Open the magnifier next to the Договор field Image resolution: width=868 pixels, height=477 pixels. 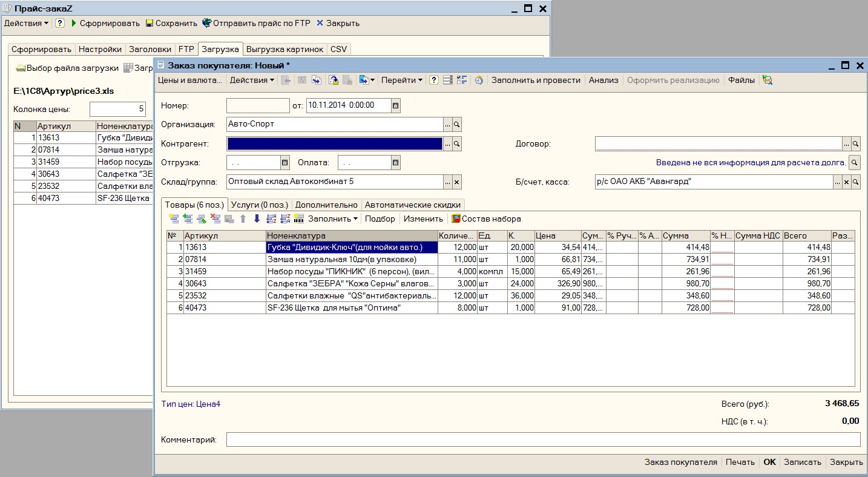[x=856, y=144]
